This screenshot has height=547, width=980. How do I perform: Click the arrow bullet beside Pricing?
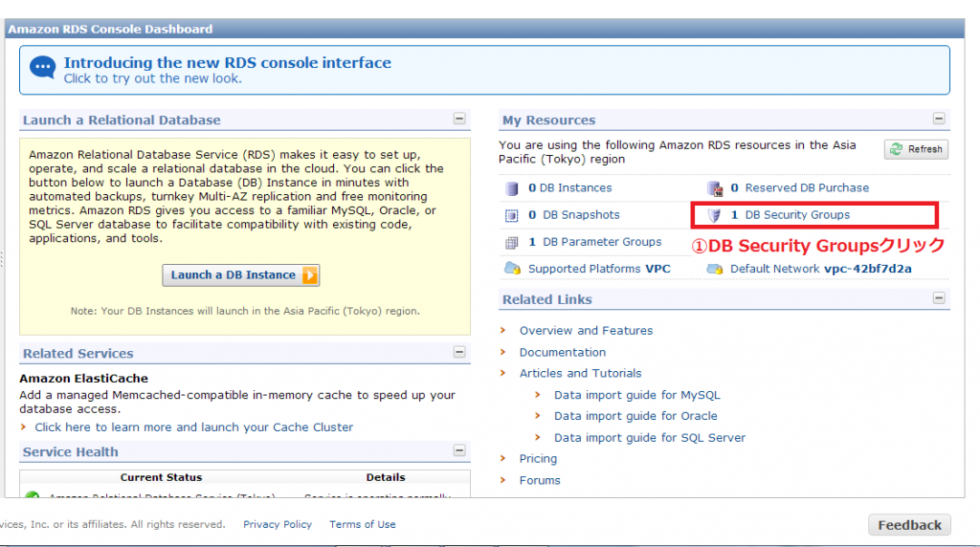tap(503, 458)
